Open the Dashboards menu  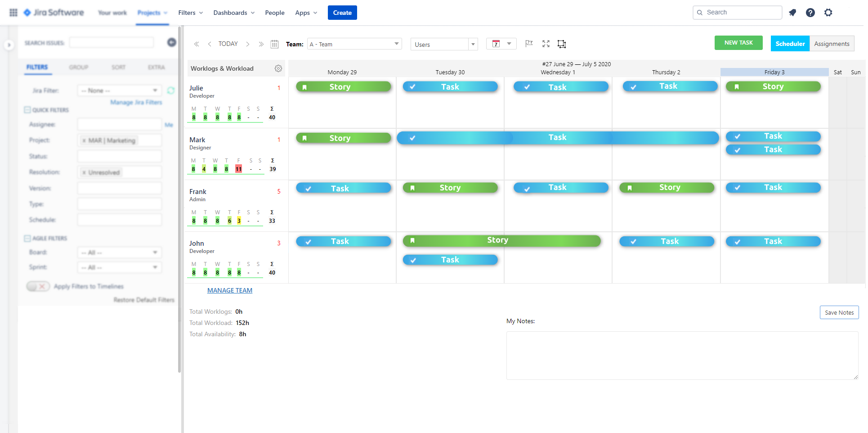234,13
